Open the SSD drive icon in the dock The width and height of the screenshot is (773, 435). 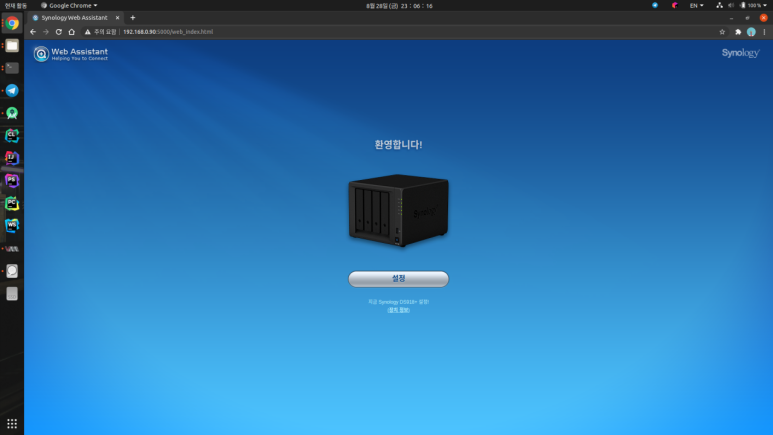pos(12,294)
